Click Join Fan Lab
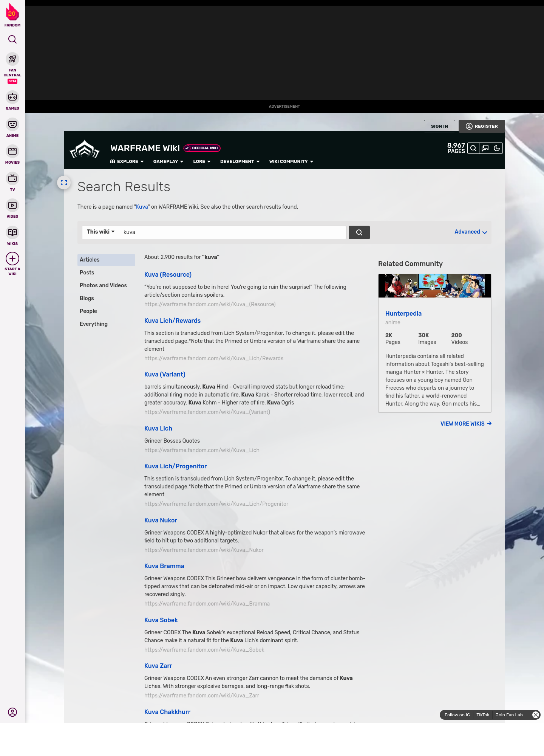 point(509,715)
